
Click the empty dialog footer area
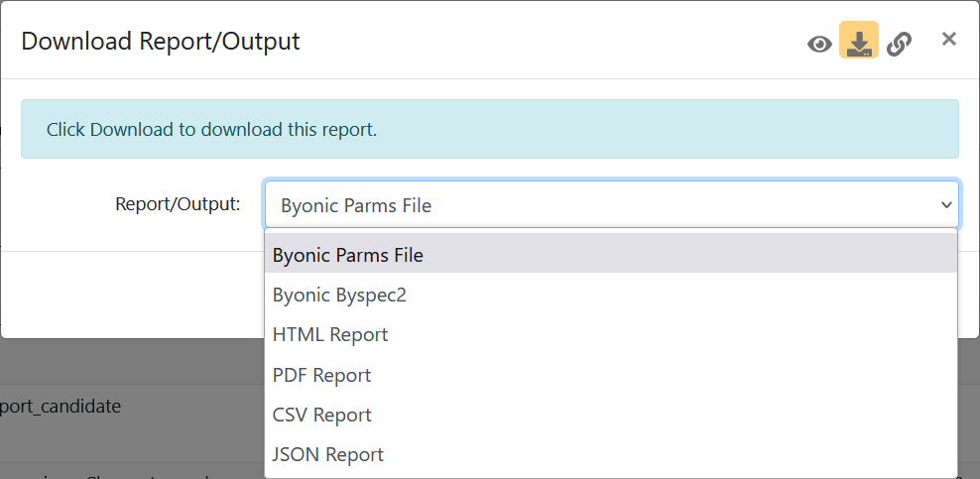133,295
